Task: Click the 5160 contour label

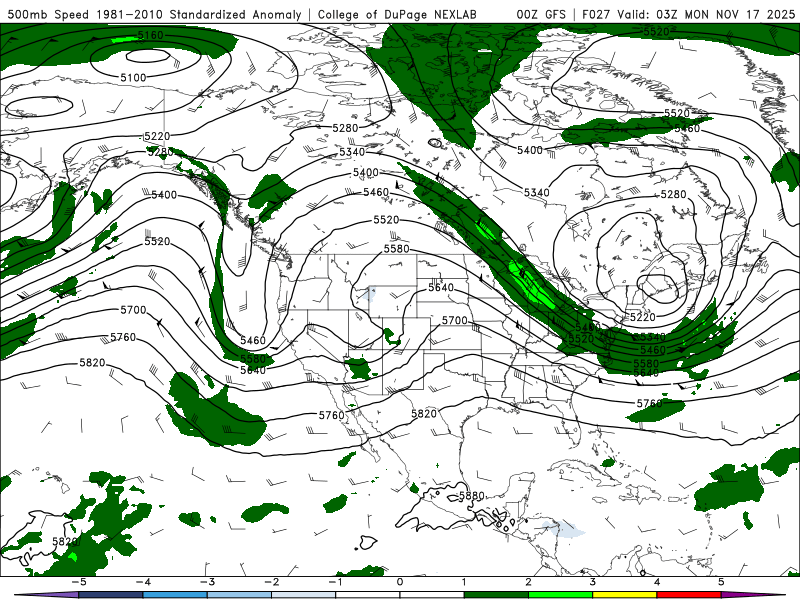Action: 151,35
